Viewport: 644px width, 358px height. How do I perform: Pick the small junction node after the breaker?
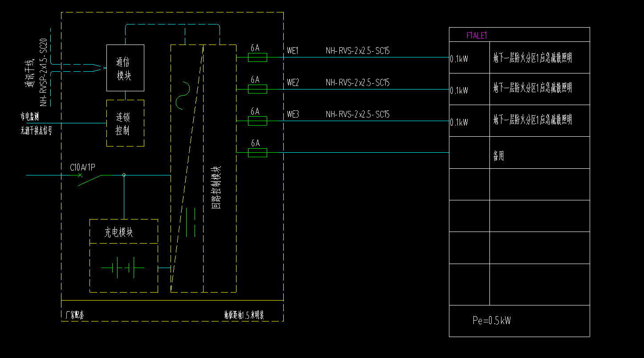coord(124,175)
